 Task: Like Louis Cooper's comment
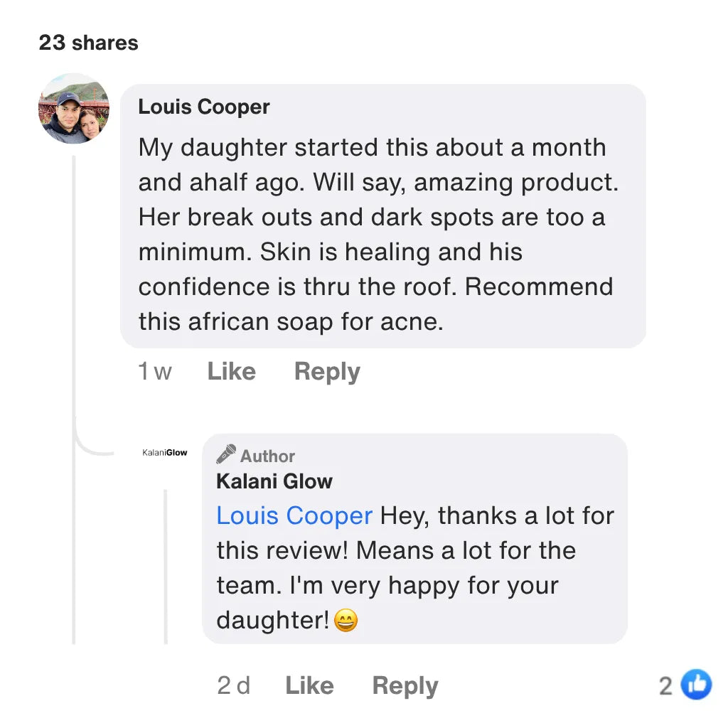point(231,371)
